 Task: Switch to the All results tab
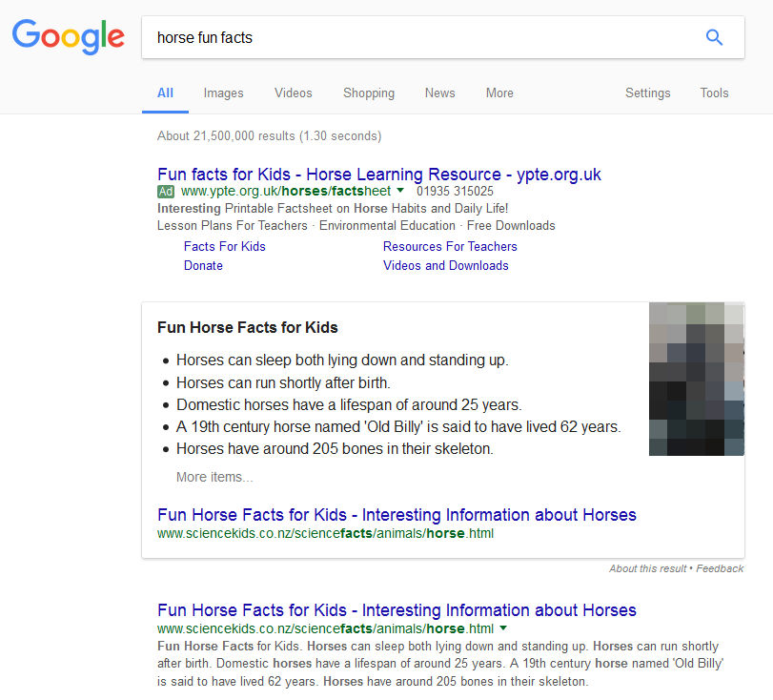pyautogui.click(x=165, y=93)
